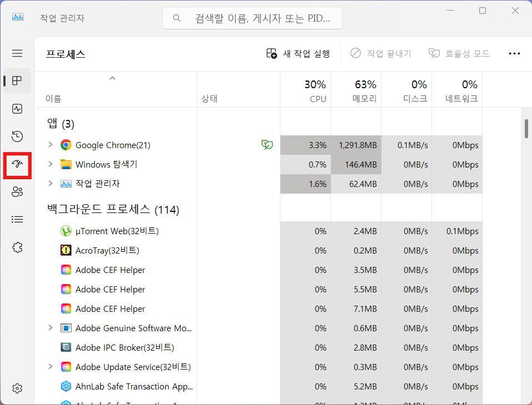532x405 pixels.
Task: Click Windows 탐색기 146.4MB memory cell
Action: pyautogui.click(x=356, y=164)
